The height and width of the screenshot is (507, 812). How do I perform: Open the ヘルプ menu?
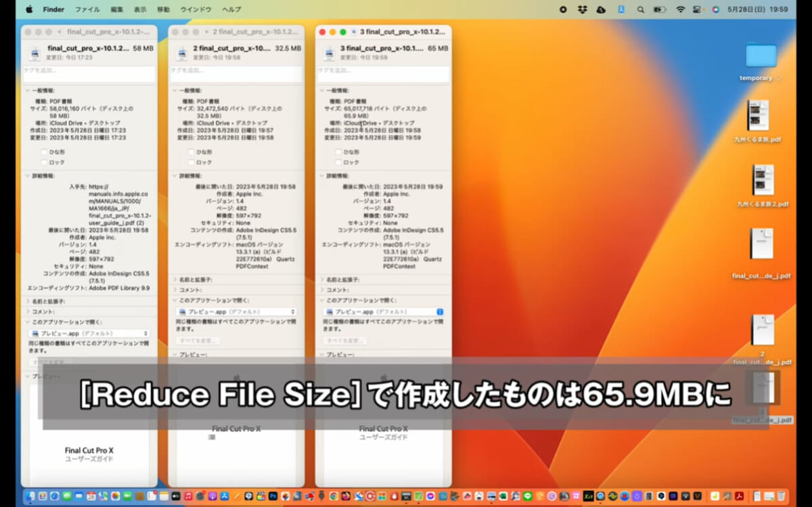tap(231, 9)
